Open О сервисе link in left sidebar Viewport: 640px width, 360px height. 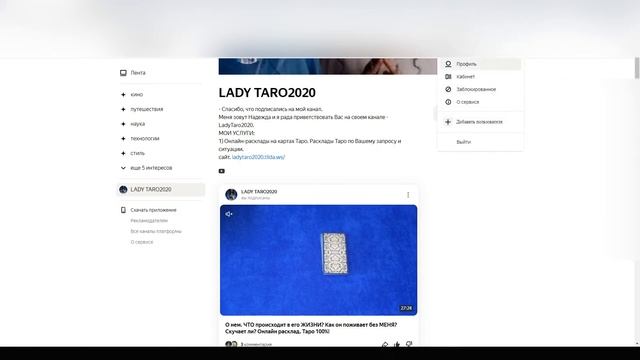click(x=142, y=242)
